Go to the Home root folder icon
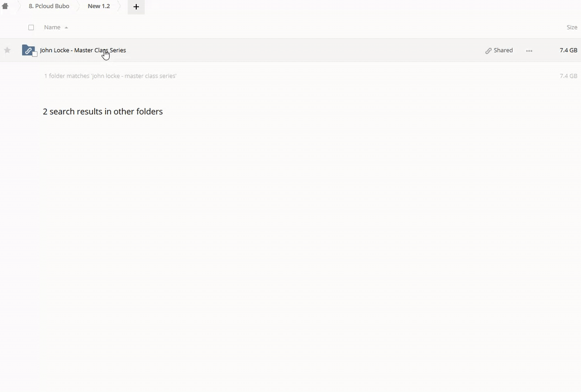 [x=5, y=6]
